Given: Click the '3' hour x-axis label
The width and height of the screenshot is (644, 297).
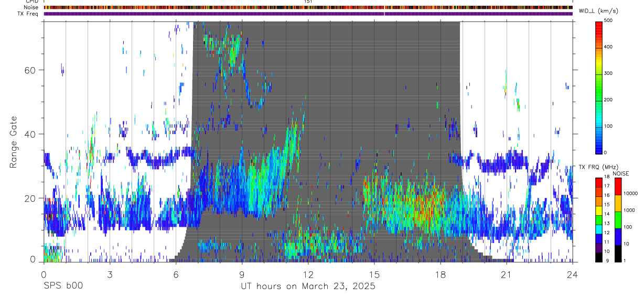Looking at the screenshot, I should 110,274.
